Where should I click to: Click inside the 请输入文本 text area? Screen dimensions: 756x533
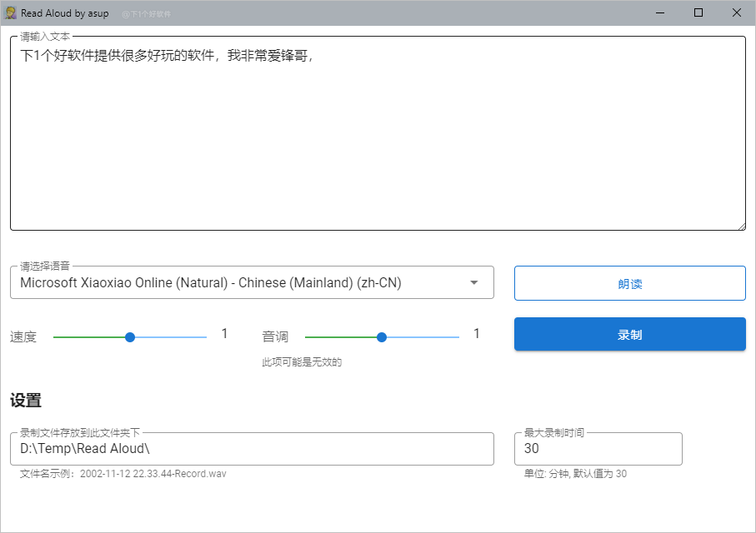coord(378,133)
